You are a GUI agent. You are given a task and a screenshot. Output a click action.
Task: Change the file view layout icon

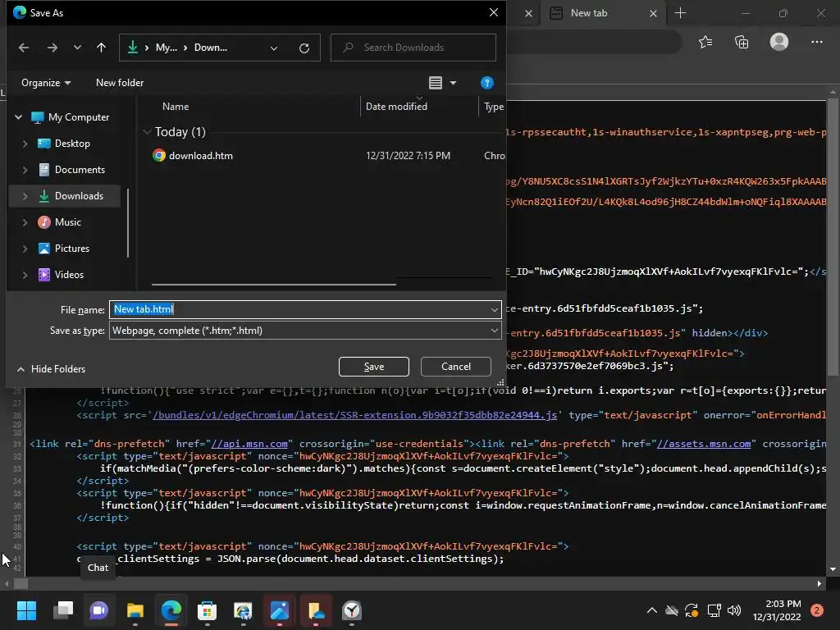[x=436, y=83]
